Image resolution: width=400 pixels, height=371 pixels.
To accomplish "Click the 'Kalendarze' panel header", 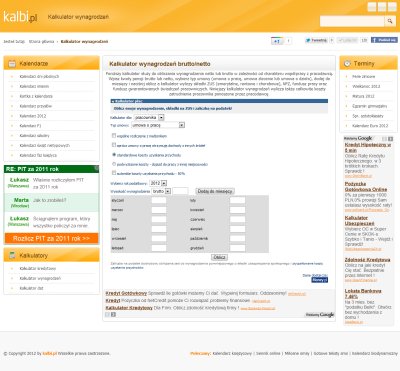I will tap(51, 63).
